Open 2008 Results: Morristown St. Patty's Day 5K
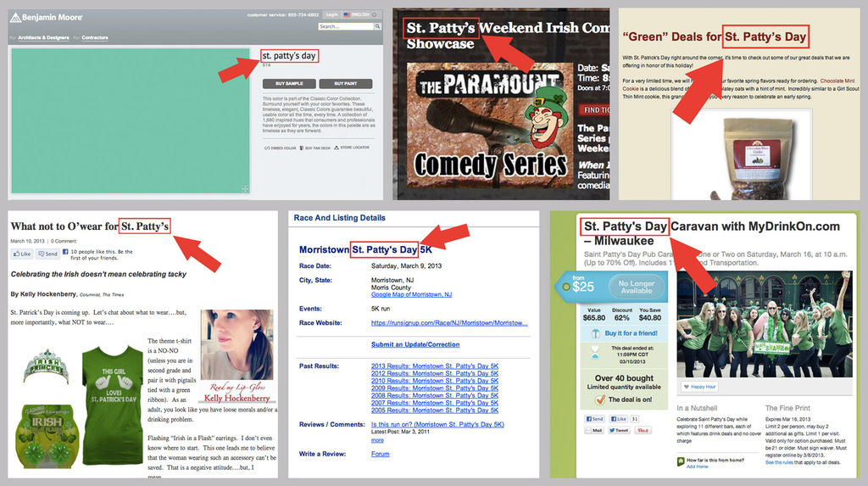The image size is (868, 486). [x=435, y=396]
